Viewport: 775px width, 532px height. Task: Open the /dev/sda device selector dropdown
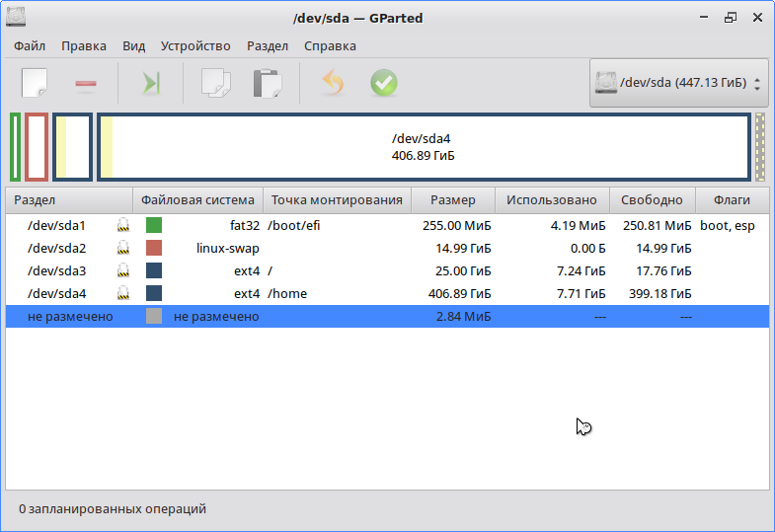point(678,83)
